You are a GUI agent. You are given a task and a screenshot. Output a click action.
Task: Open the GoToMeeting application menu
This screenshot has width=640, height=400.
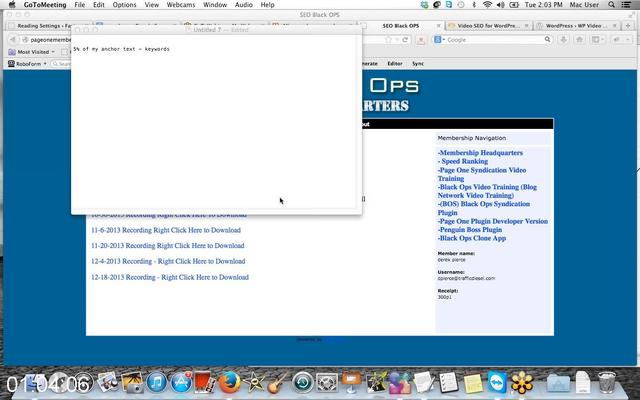click(x=45, y=5)
